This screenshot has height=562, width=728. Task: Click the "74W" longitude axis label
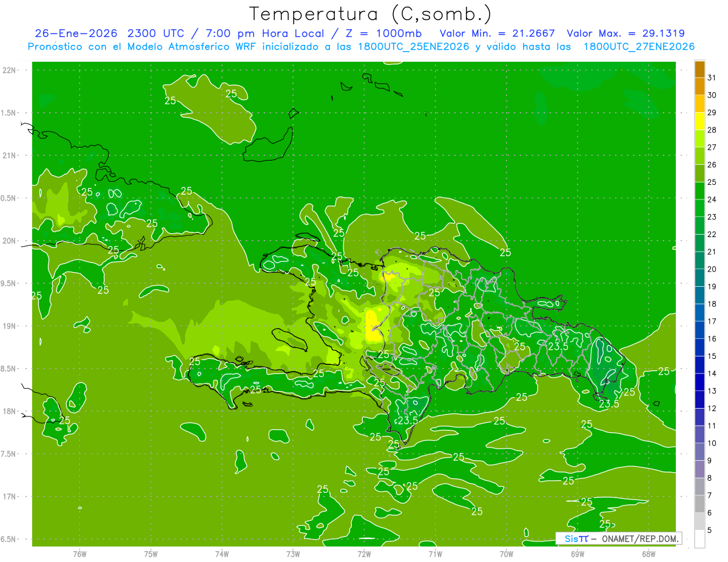tap(222, 554)
